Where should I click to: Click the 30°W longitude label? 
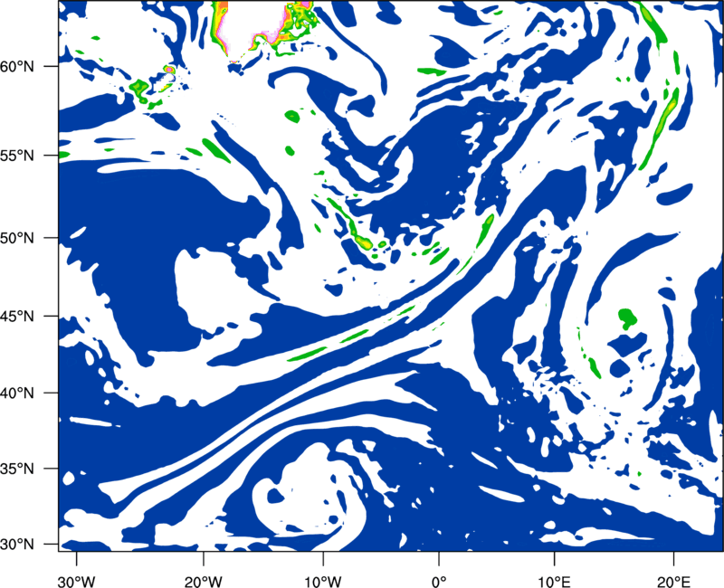77,582
